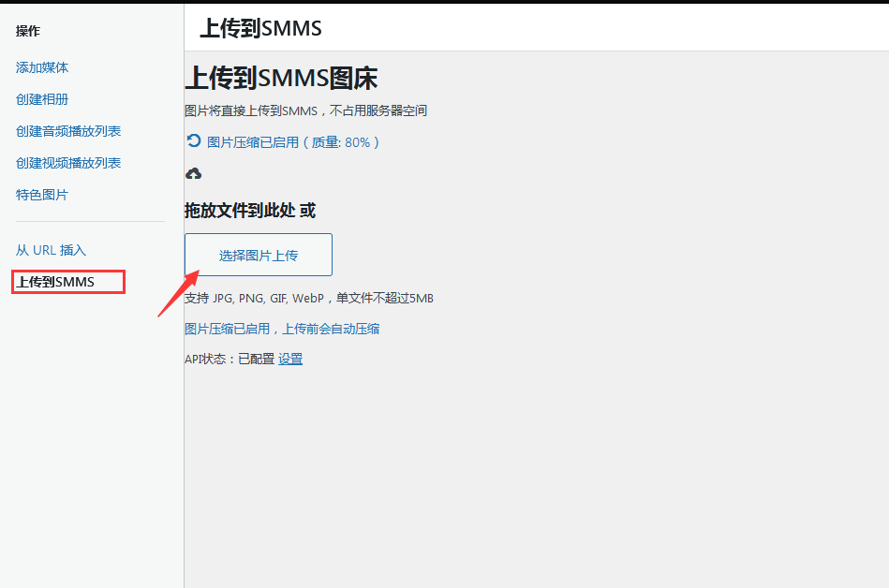The image size is (889, 588).
Task: Select 创建相册 in the sidebar
Action: coord(42,99)
